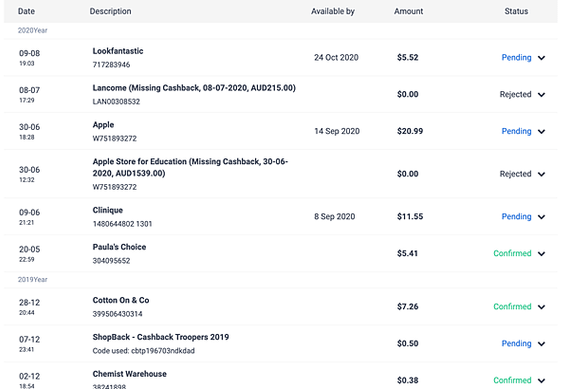Expand the Apple Store for Education chevron
Screen dimensions: 569x389
(541, 174)
